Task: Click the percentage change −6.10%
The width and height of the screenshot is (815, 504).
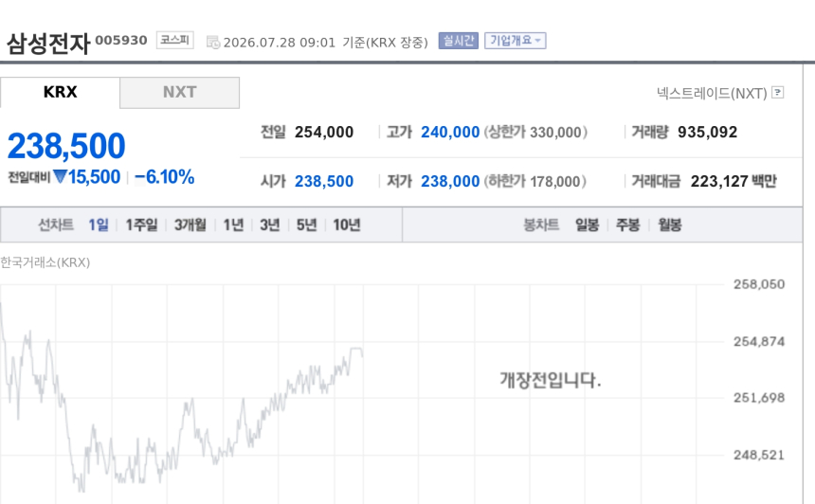Action: [164, 176]
